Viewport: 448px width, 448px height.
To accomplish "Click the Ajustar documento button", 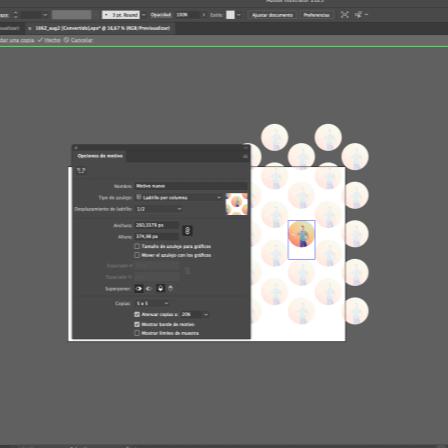I will pyautogui.click(x=272, y=15).
